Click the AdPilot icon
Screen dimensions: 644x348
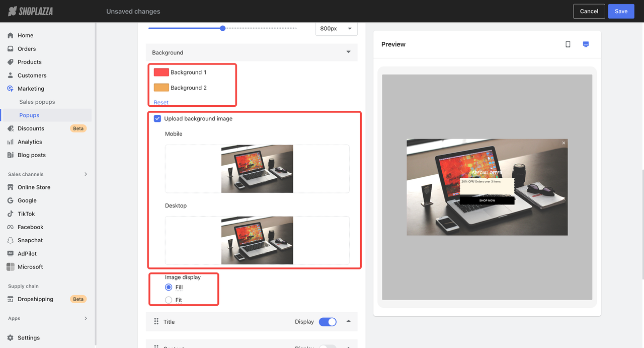click(11, 254)
